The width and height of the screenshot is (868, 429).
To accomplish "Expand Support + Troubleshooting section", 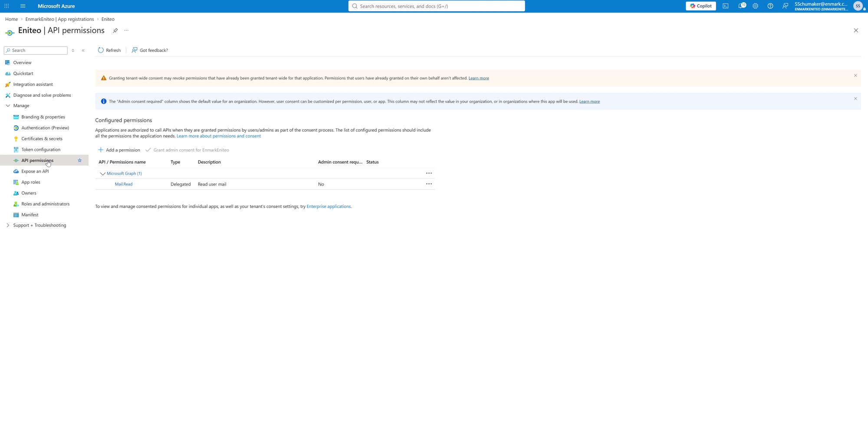I will [8, 225].
